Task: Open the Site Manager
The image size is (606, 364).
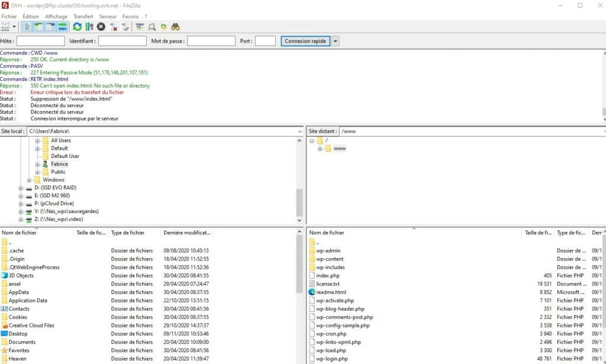Action: [x=6, y=27]
